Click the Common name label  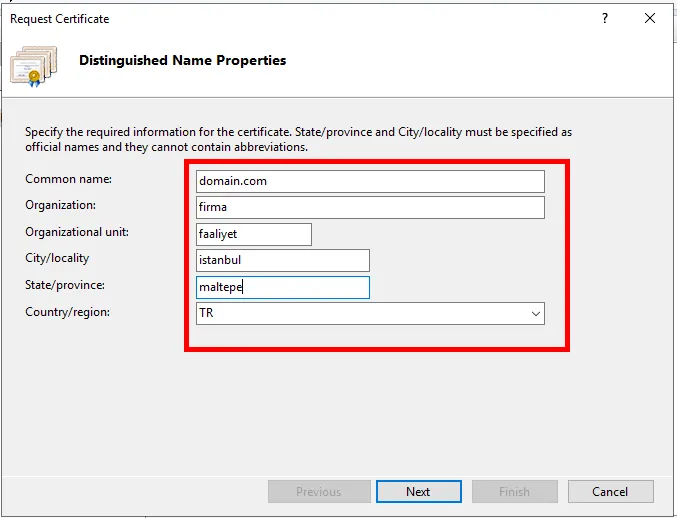(68, 179)
